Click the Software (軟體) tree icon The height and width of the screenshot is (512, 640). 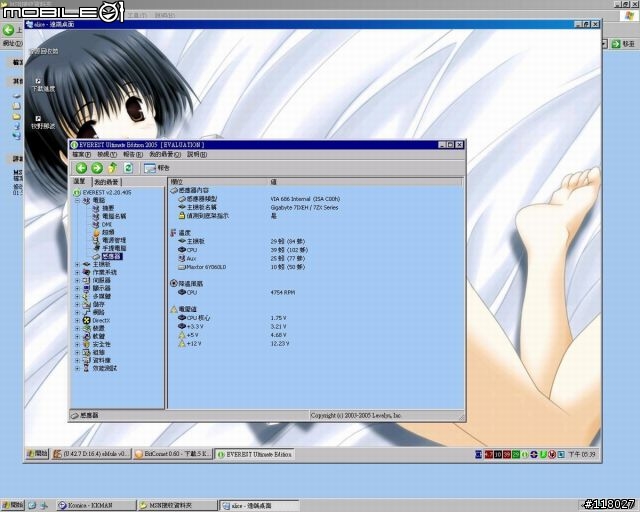[86, 336]
